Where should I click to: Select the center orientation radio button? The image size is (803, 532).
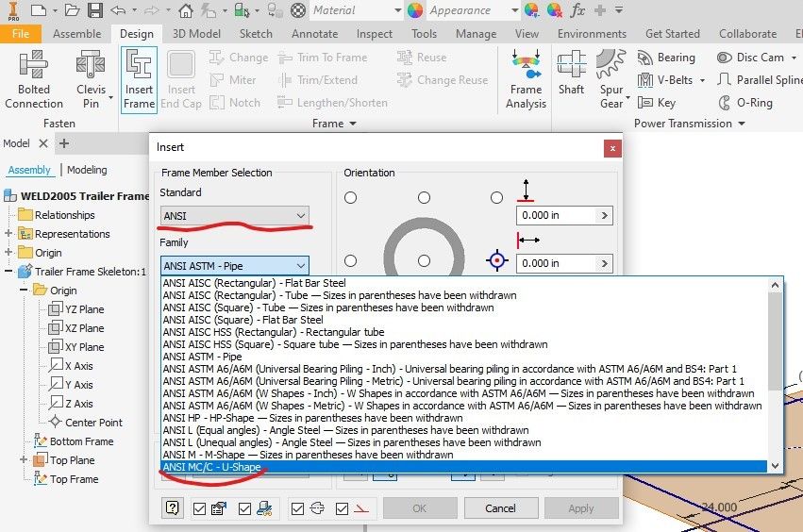424,261
